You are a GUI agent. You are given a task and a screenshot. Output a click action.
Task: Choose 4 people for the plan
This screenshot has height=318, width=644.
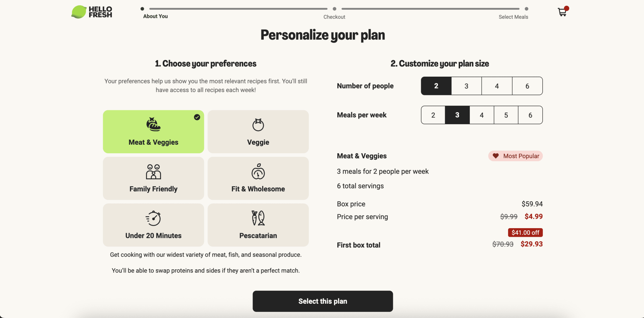(497, 86)
